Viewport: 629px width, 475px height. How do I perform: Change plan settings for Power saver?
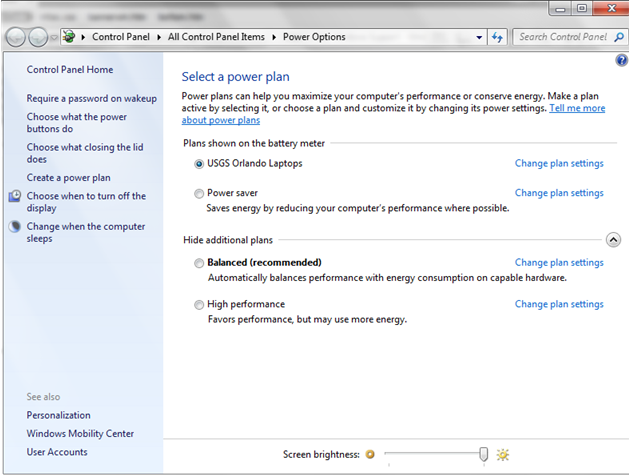(559, 193)
